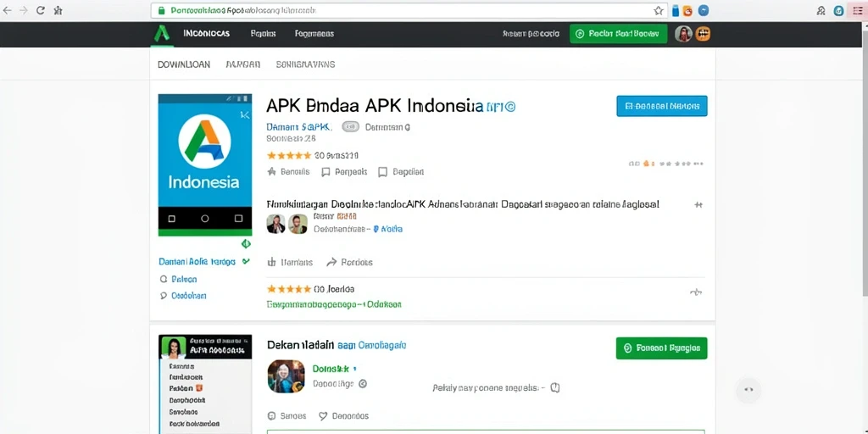
Task: Click the teal circular extension icon at the toolbar's far end
Action: pos(838,10)
